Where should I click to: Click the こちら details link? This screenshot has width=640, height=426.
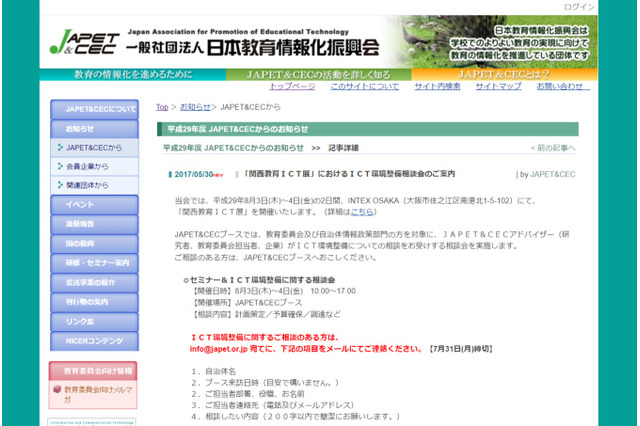[x=362, y=212]
